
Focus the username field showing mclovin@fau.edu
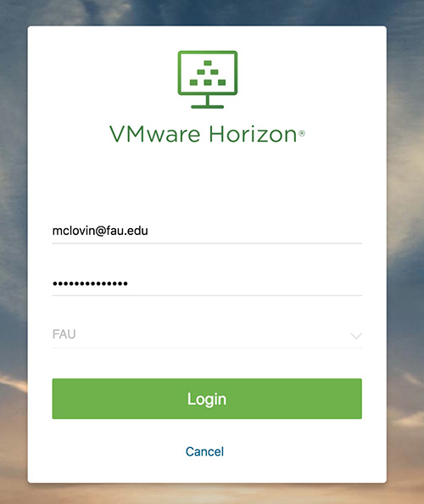tap(207, 231)
